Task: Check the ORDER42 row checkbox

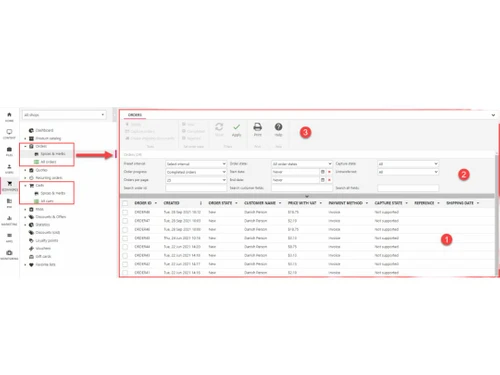Action: click(x=125, y=264)
